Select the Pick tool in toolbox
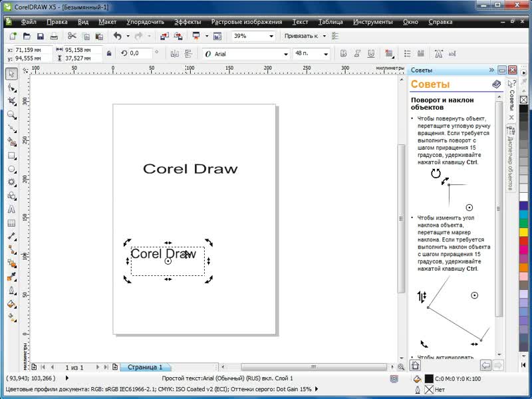This screenshot has width=532, height=399. (11, 74)
